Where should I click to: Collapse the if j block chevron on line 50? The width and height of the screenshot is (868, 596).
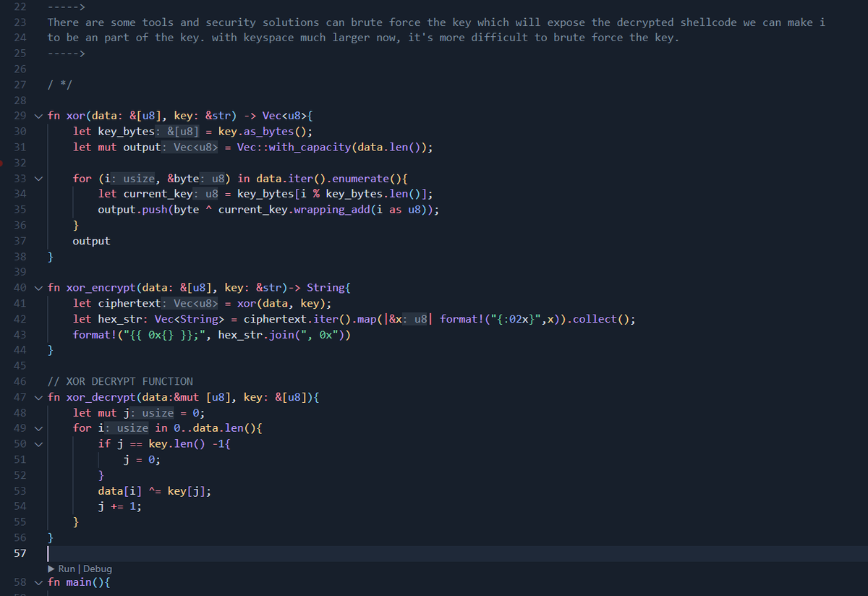point(38,444)
